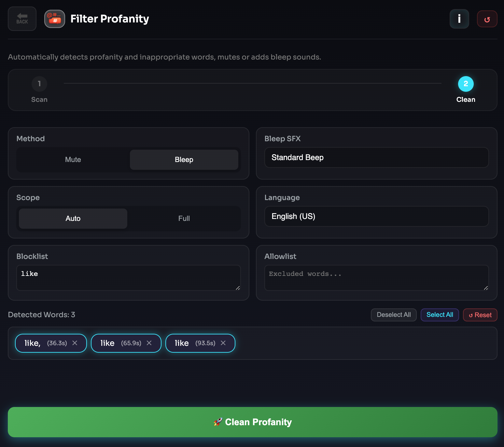Click Deselect All button

pos(394,315)
